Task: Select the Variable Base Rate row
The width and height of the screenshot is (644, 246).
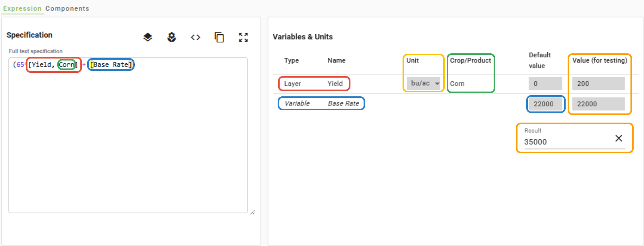Action: 321,103
